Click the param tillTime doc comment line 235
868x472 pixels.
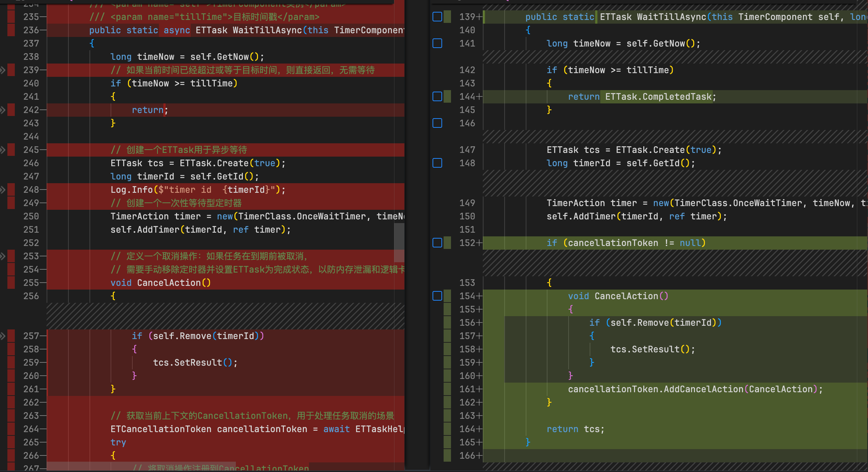point(204,17)
